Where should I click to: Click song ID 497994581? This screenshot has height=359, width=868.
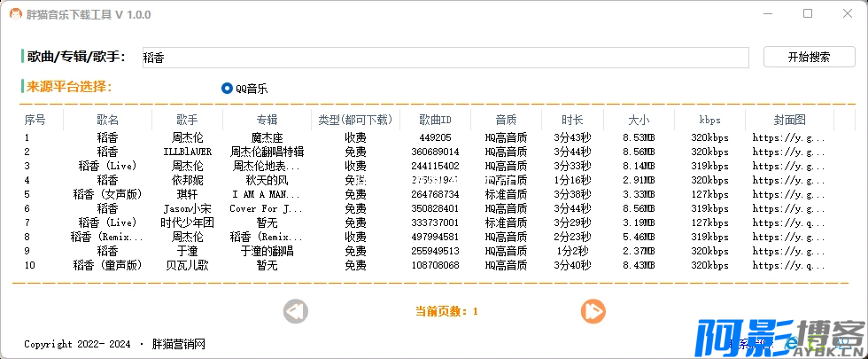[x=435, y=238]
